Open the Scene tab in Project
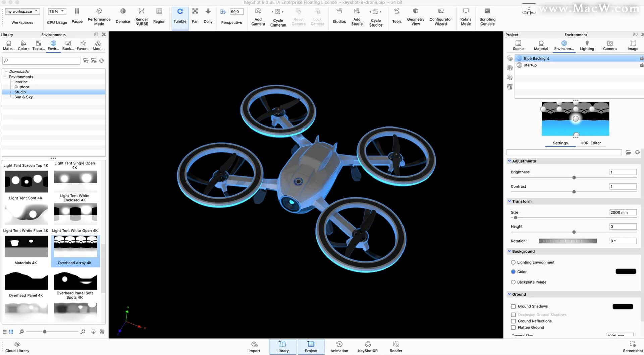This screenshot has height=355, width=644. [518, 45]
